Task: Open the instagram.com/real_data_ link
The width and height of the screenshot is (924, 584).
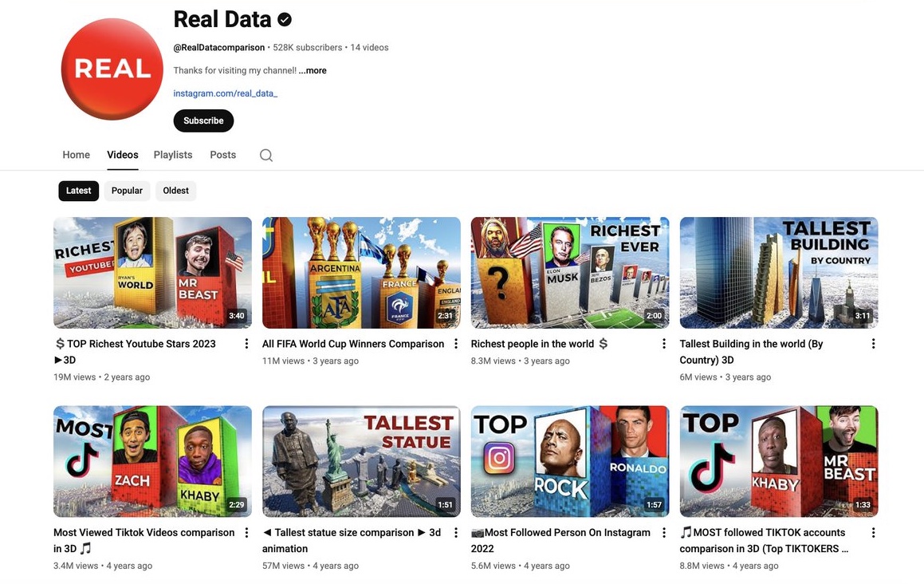Action: pos(225,93)
